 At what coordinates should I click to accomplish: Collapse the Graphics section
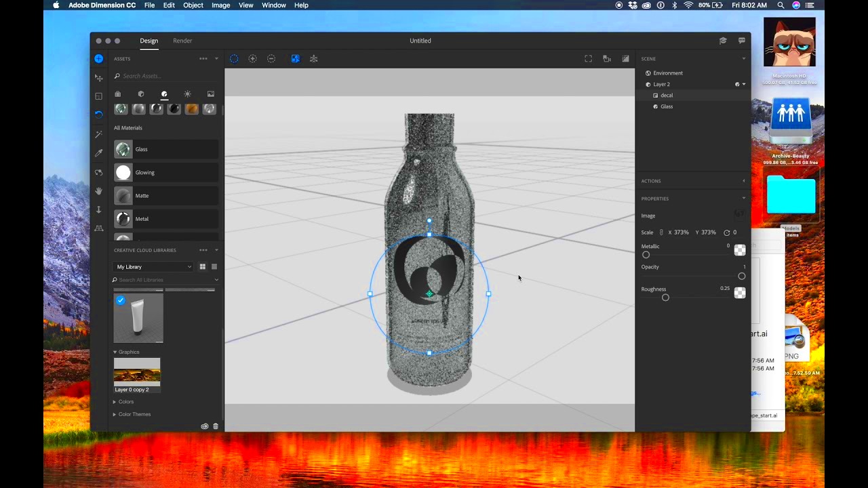click(x=115, y=352)
